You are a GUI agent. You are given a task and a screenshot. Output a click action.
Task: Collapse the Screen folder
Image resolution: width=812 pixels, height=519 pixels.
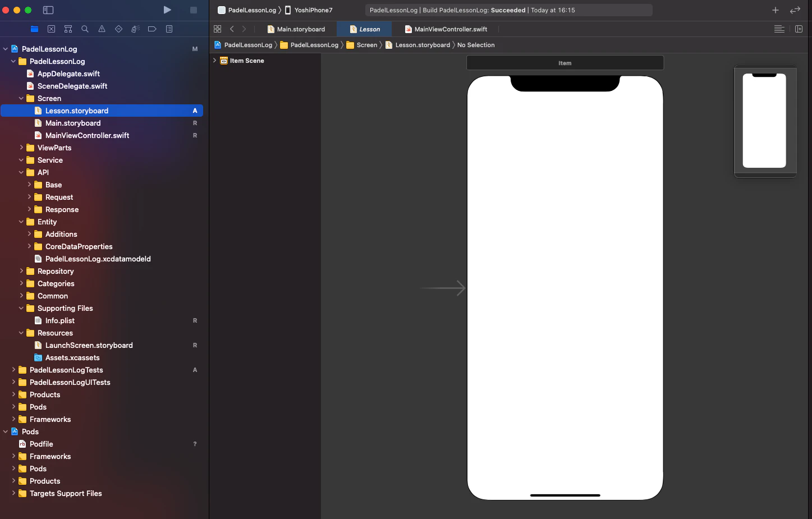21,98
